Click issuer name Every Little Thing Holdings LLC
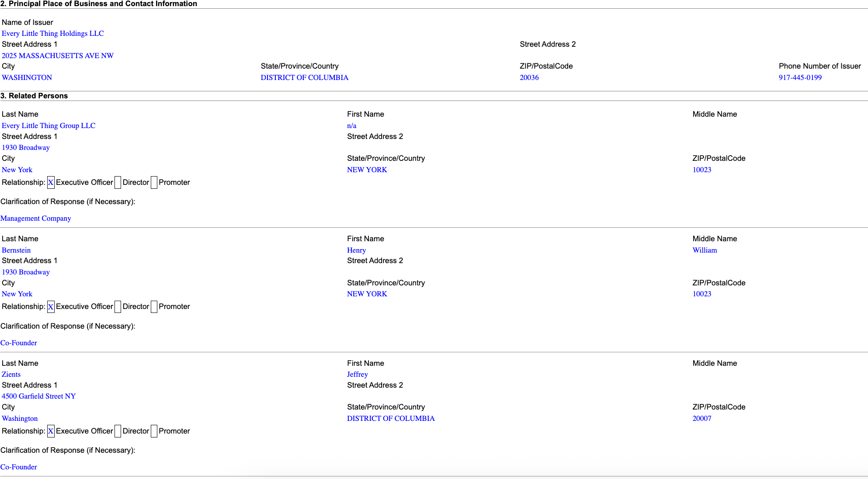 coord(52,33)
